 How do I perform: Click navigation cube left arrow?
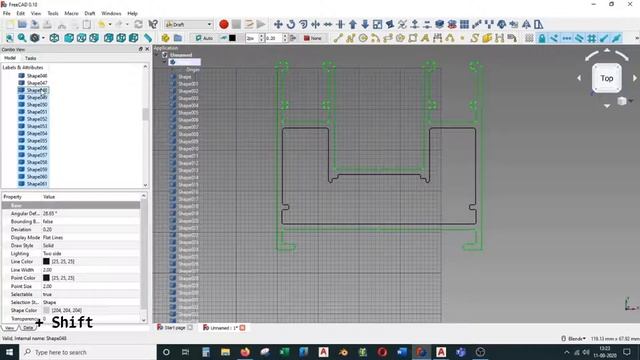tap(579, 78)
